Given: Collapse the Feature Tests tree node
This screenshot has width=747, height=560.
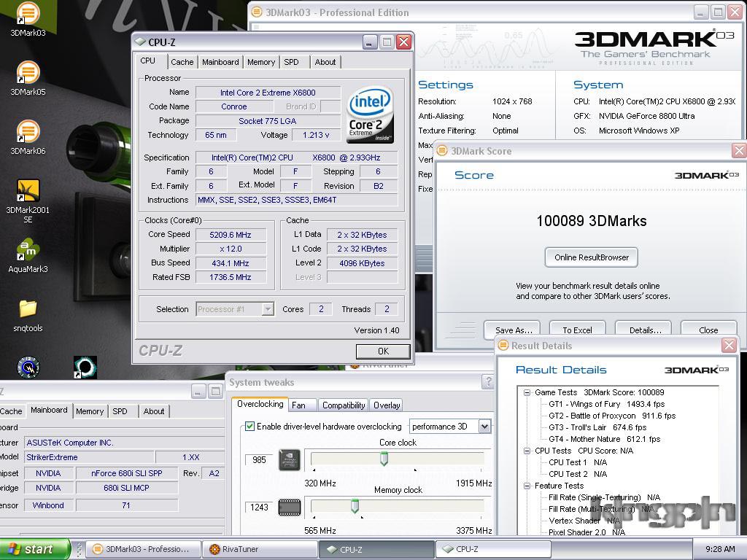Looking at the screenshot, I should 527,486.
